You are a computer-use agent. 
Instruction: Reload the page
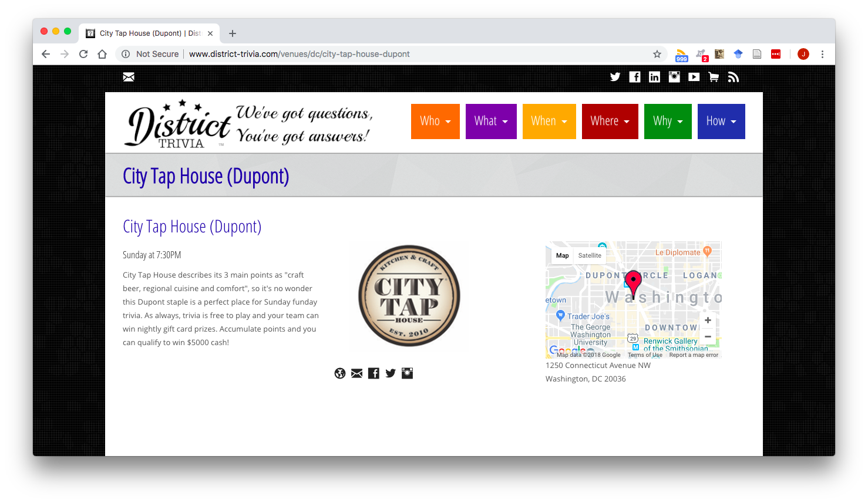[83, 54]
